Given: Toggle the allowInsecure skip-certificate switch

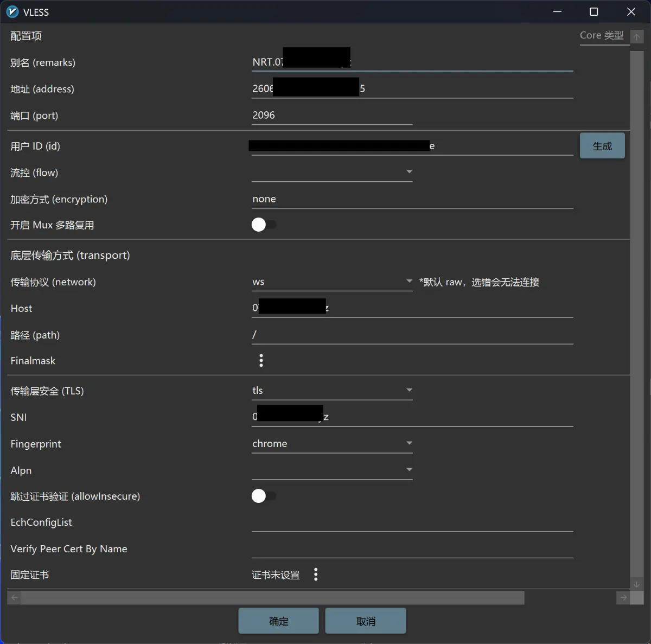Looking at the screenshot, I should (x=264, y=496).
